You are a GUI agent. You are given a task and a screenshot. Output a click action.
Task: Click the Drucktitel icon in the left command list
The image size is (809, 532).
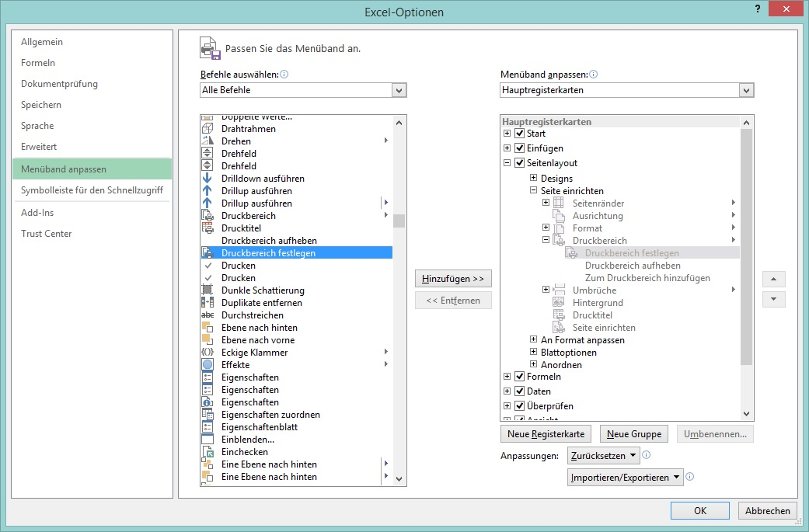click(207, 228)
